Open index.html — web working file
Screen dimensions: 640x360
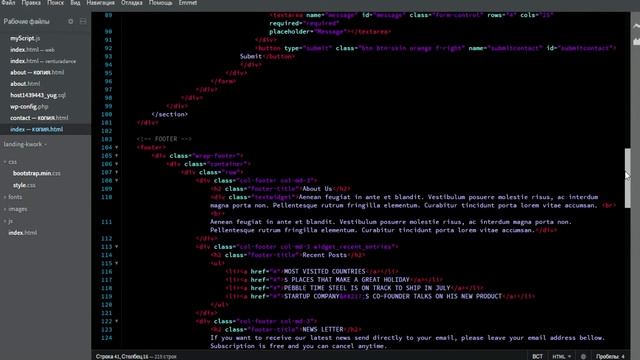pos(32,50)
